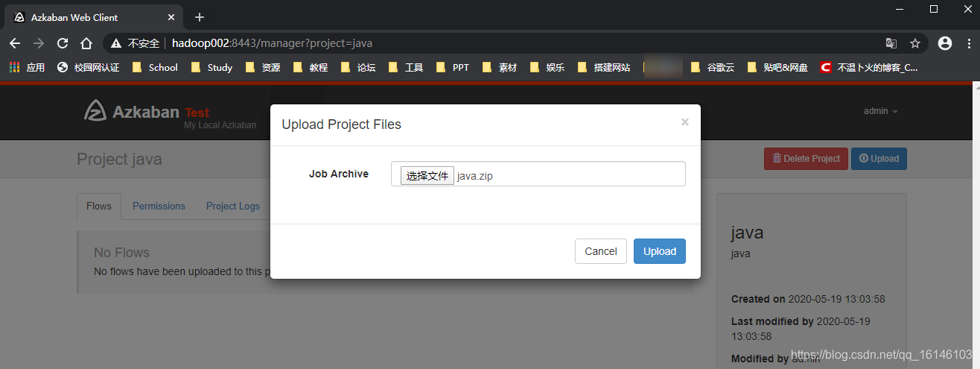
Task: Open the 贴吧&网盘 bookmark folder
Action: [777, 67]
